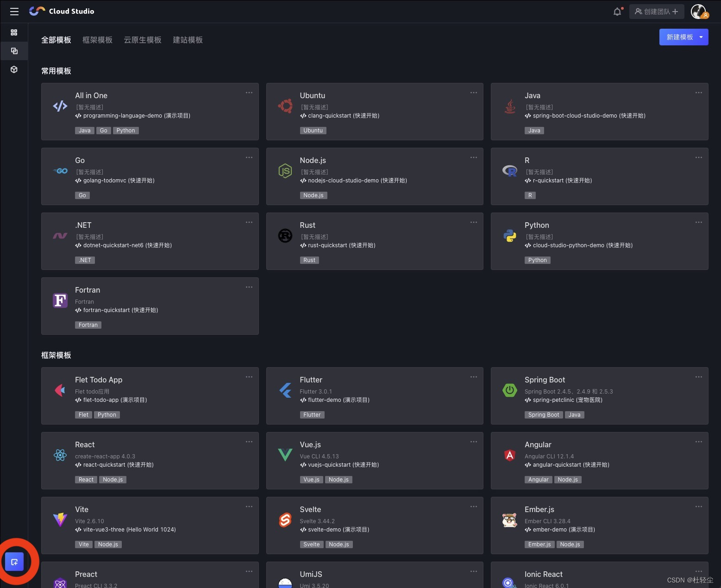Click the 创建团队 button

(x=657, y=12)
